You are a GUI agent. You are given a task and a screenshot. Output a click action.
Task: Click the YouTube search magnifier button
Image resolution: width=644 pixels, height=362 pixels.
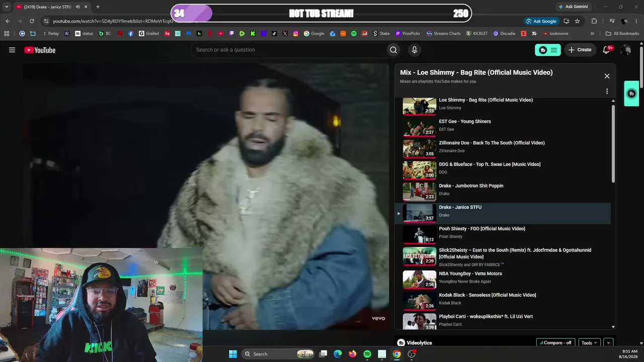pyautogui.click(x=393, y=50)
